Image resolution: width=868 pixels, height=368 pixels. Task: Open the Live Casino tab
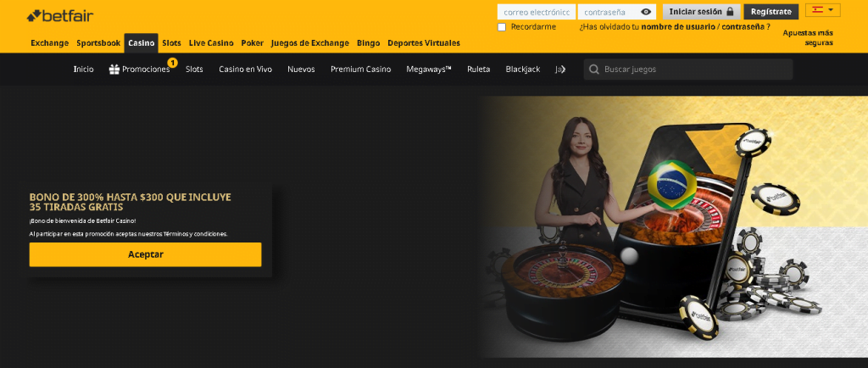pos(211,43)
